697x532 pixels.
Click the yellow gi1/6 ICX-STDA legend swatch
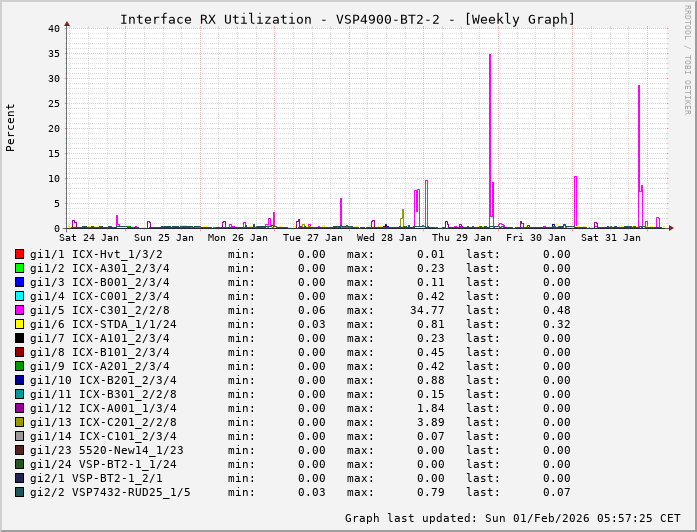[x=20, y=324]
